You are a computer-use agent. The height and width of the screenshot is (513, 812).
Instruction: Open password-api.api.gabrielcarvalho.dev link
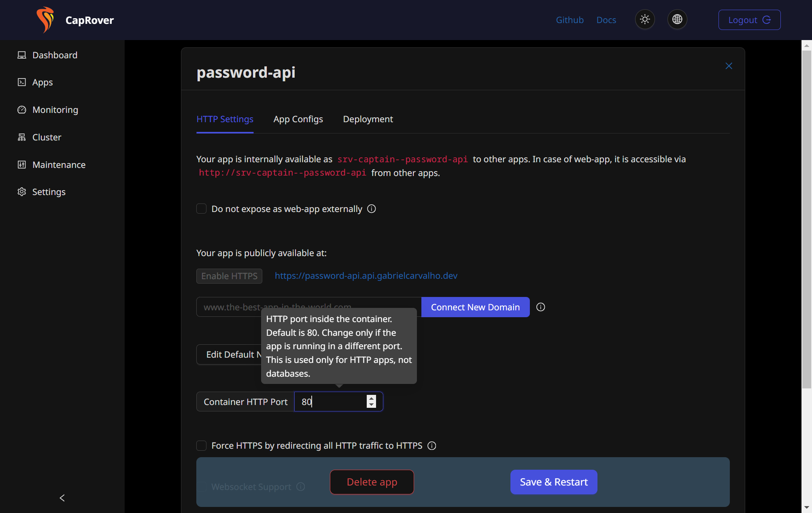(366, 276)
